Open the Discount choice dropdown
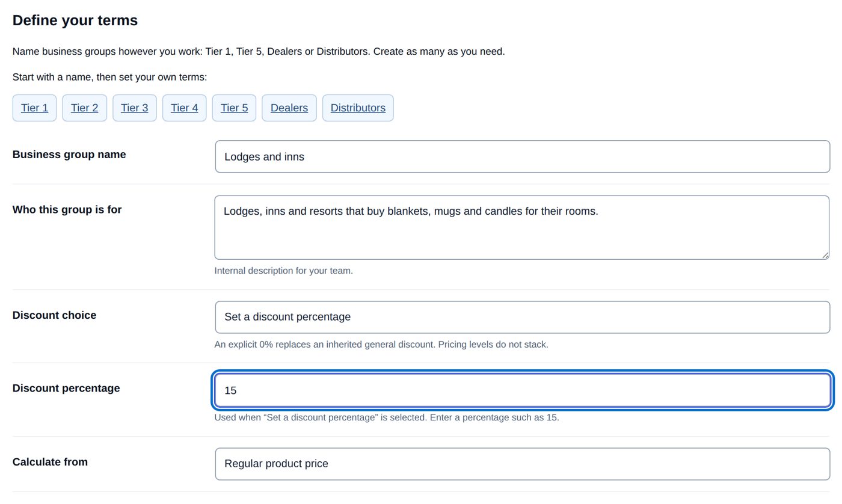The image size is (842, 504). [x=522, y=317]
